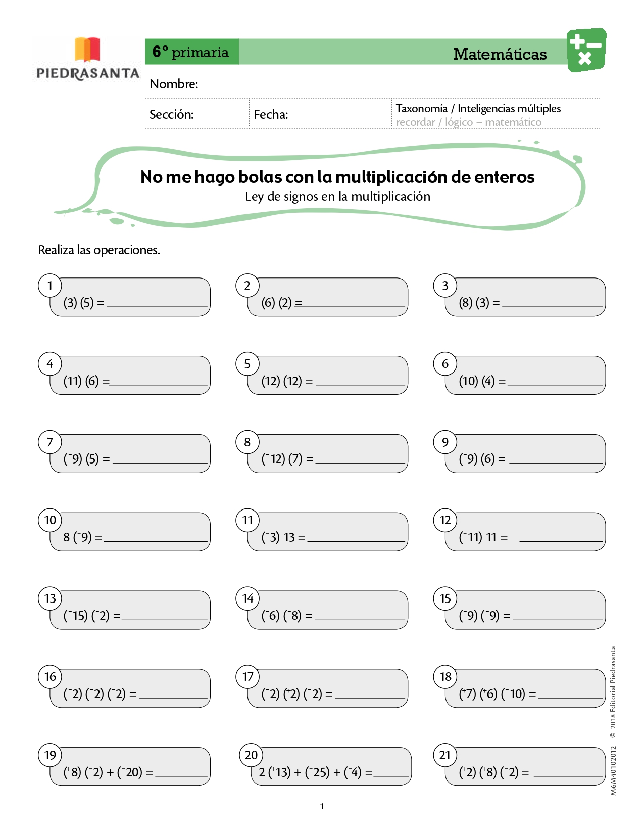This screenshot has width=644, height=834.
Task: Click the Taxonomía / Inteligencias múltiples text
Action: [478, 108]
